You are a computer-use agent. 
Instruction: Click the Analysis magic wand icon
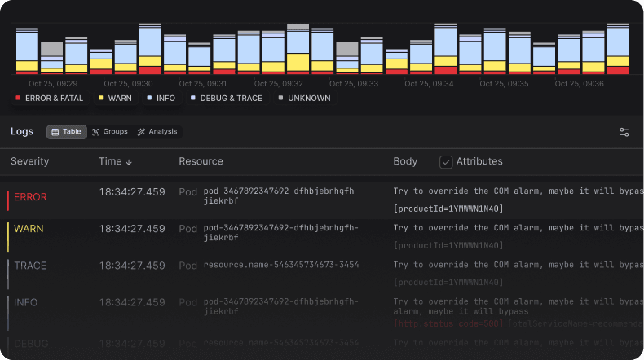pyautogui.click(x=141, y=132)
